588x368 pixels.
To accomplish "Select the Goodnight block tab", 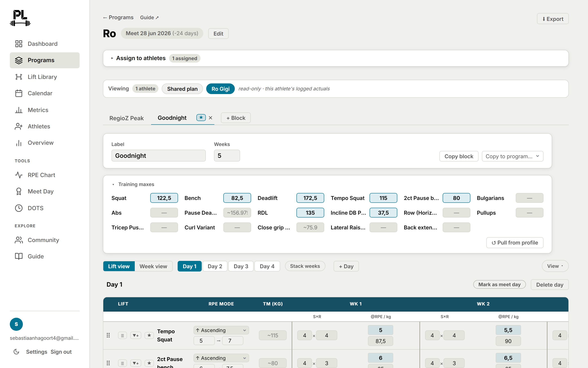I will (x=172, y=118).
